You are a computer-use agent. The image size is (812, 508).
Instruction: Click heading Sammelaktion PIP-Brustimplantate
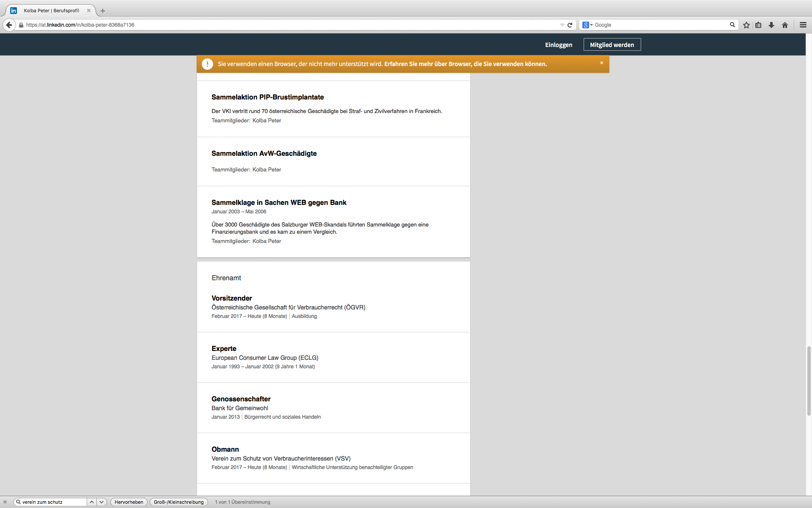tap(268, 97)
